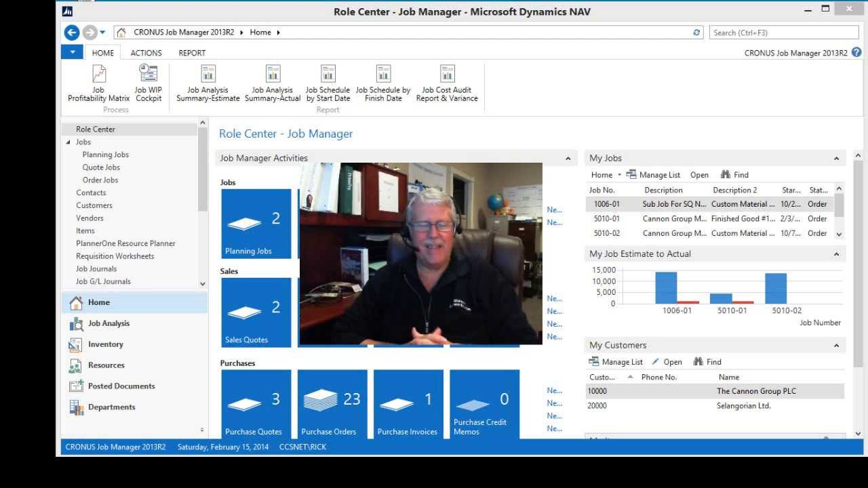Run Job Analysis Summary-Estimate report

click(208, 83)
